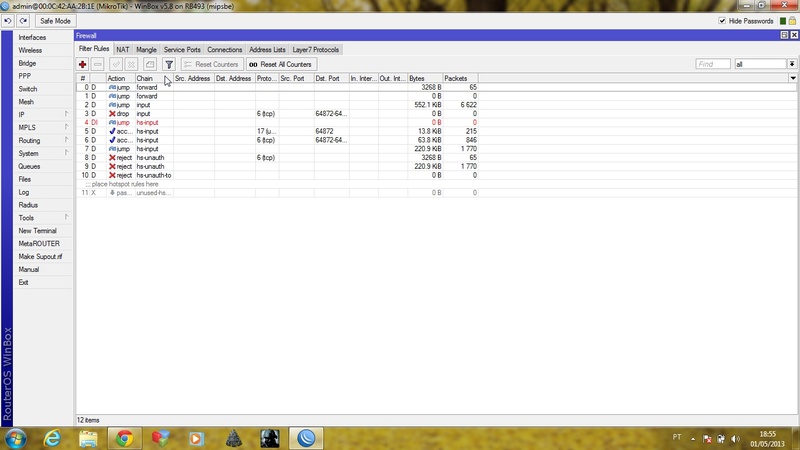This screenshot has width=800, height=450.
Task: Click the volume speaker tray icon
Action: (x=735, y=439)
